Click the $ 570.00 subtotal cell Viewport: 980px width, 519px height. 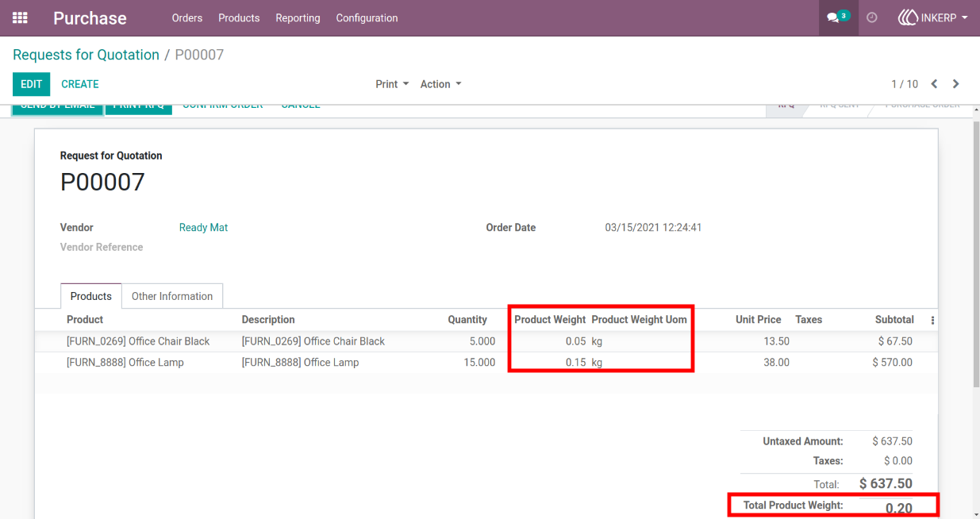(892, 363)
